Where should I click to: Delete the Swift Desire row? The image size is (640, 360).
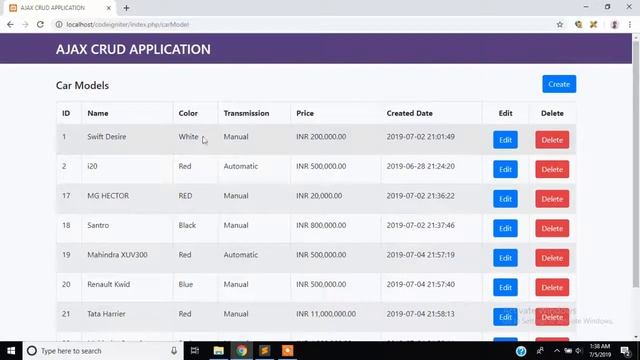tap(552, 140)
